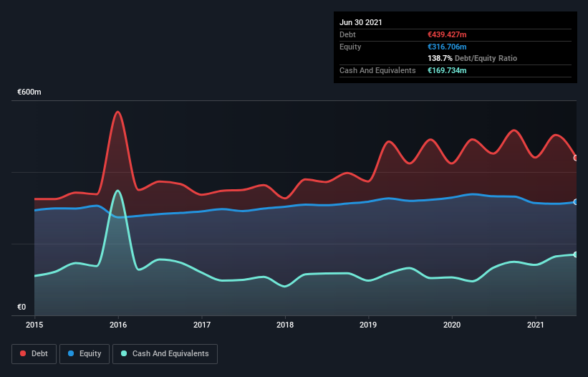Click the 2021 axis label
Screen dimensions: 588x377
536,325
